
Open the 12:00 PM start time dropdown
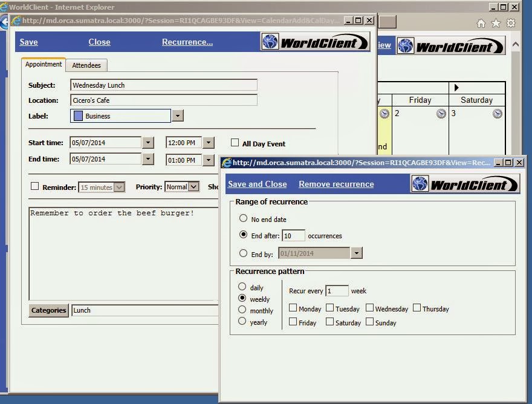point(209,143)
